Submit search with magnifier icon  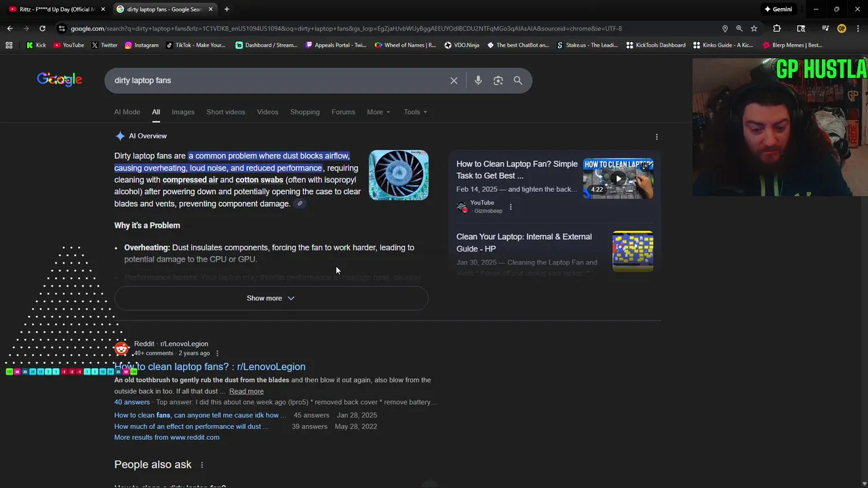(518, 81)
